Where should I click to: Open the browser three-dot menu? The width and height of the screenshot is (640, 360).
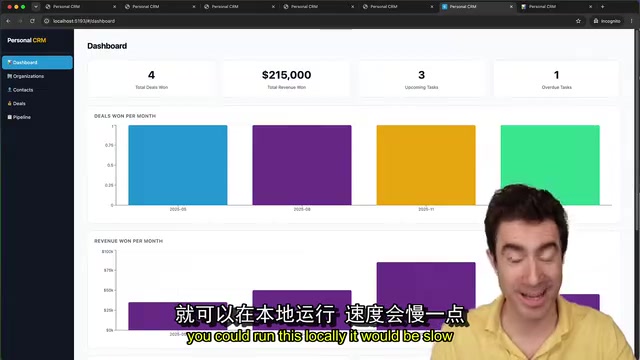pyautogui.click(x=631, y=21)
